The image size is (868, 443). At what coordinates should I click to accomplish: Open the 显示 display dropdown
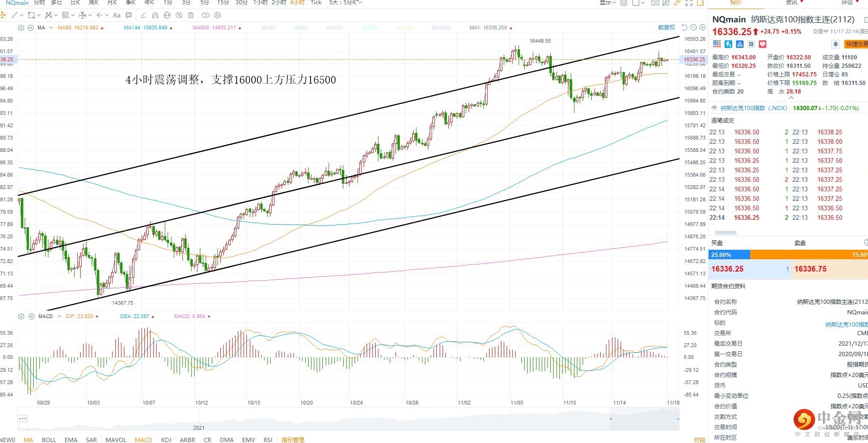[x=607, y=2]
